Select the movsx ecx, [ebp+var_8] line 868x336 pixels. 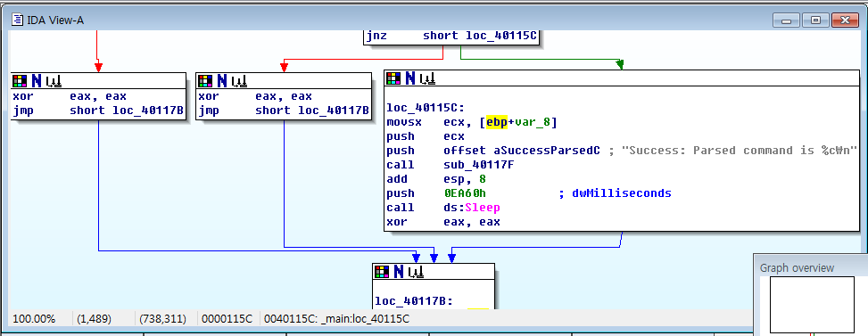(472, 122)
